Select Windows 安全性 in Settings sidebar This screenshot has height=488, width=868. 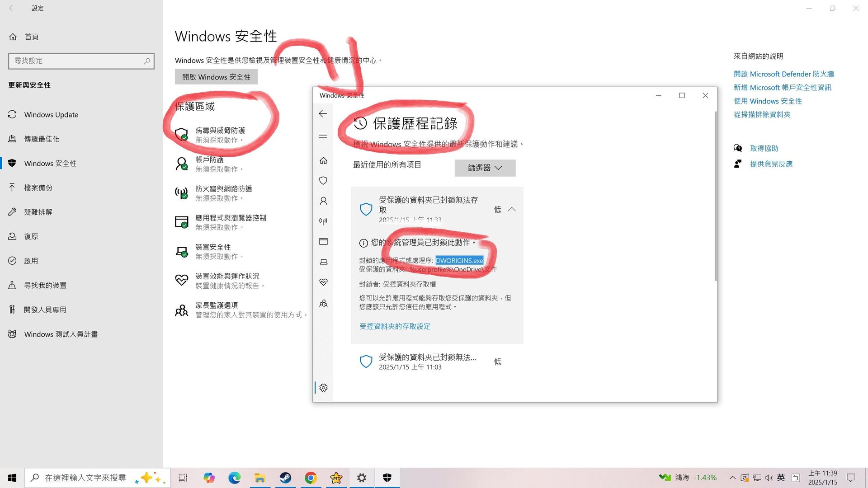coord(50,164)
